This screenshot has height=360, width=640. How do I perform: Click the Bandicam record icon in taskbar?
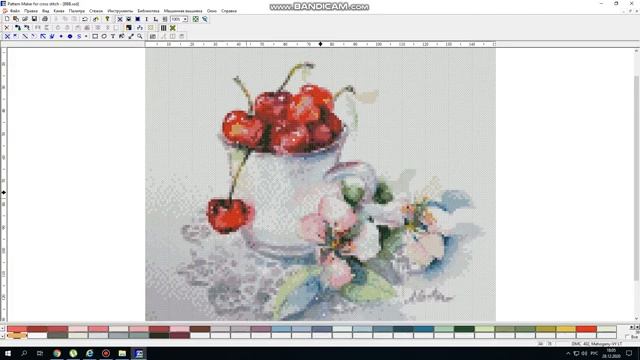click(106, 353)
